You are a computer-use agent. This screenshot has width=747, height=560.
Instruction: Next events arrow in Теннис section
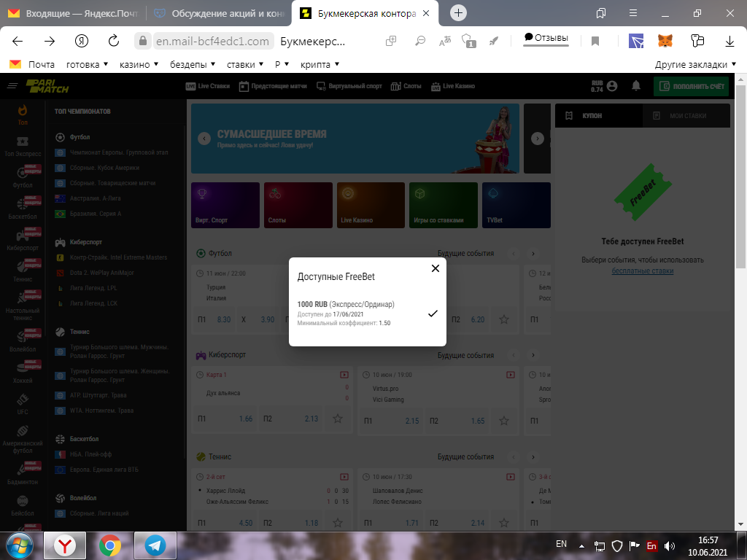[533, 457]
